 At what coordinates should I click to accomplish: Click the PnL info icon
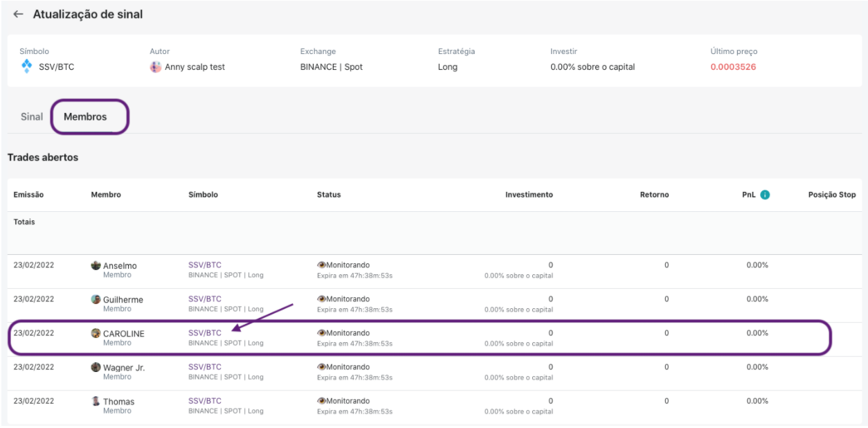click(x=765, y=195)
